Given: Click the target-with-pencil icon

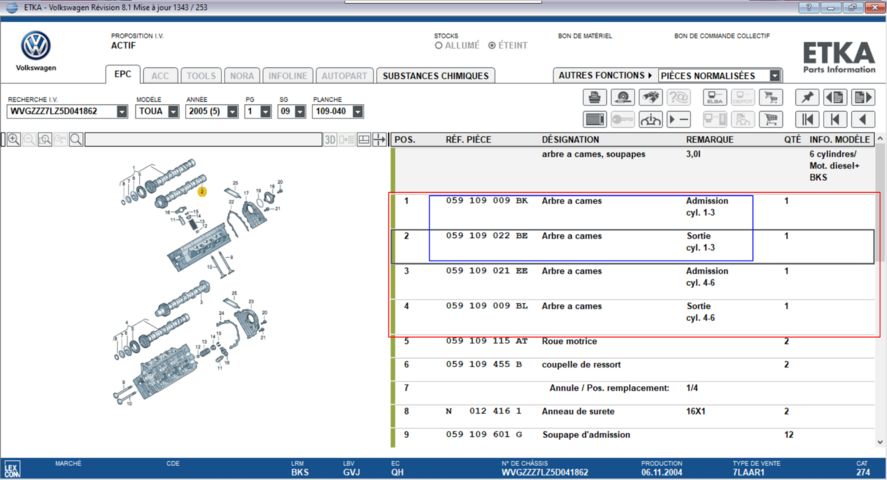Looking at the screenshot, I should coord(623,97).
